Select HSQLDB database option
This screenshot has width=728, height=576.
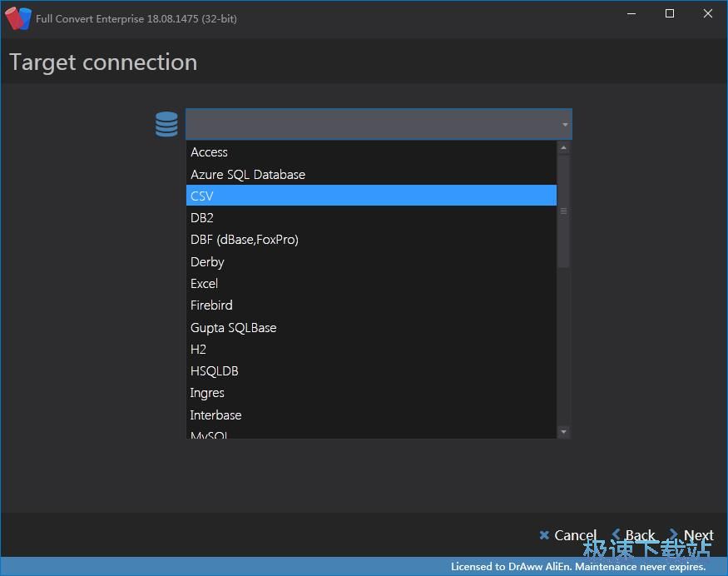(x=371, y=370)
